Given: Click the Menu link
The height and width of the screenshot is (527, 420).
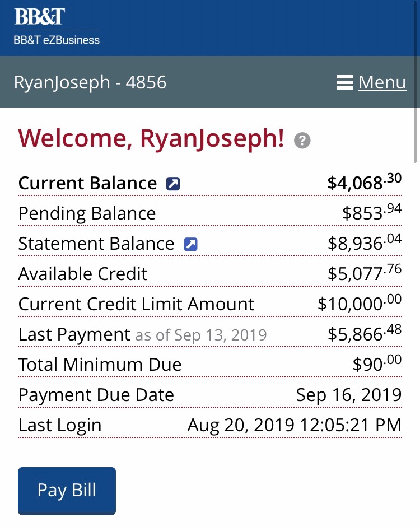Looking at the screenshot, I should pos(382,83).
